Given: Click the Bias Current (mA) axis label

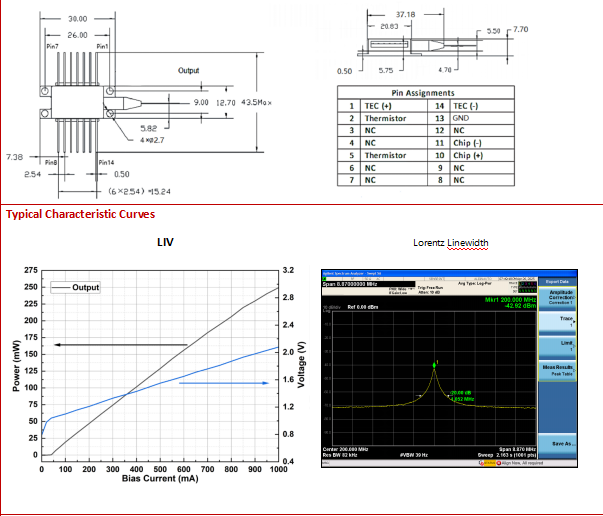Looking at the screenshot, I should point(160,479).
